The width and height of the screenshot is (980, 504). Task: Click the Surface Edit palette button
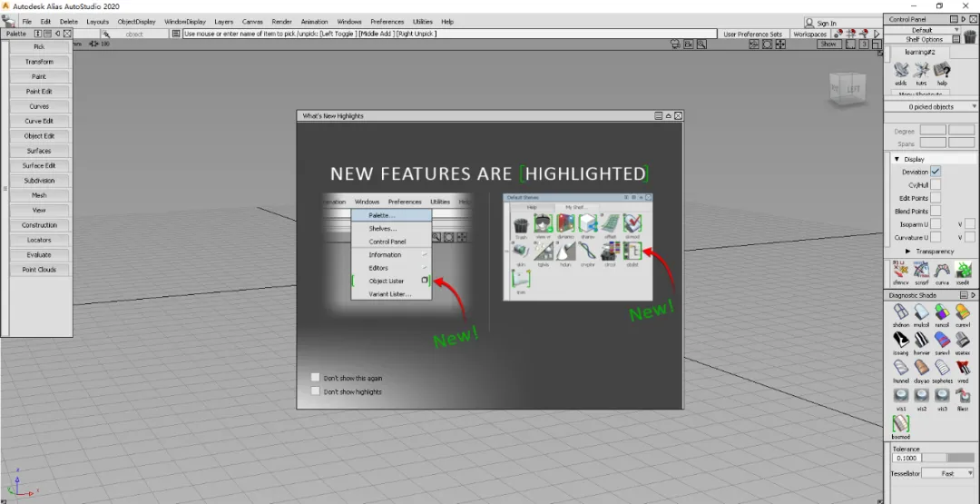point(39,165)
